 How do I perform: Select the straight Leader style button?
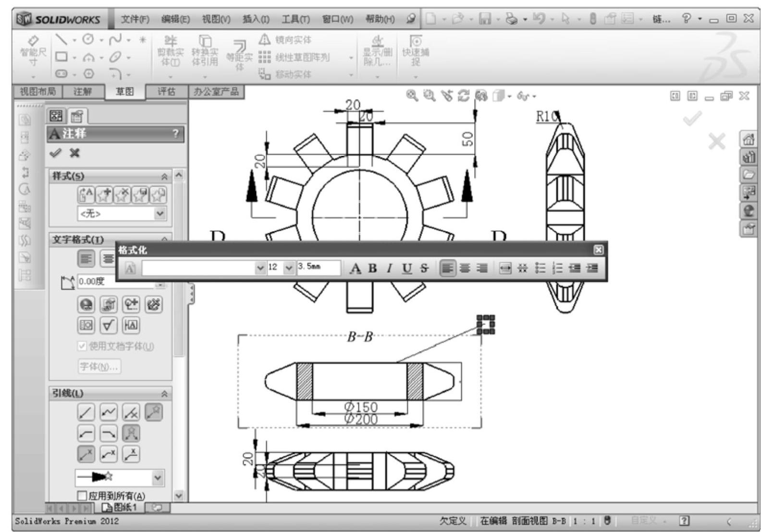coord(86,412)
